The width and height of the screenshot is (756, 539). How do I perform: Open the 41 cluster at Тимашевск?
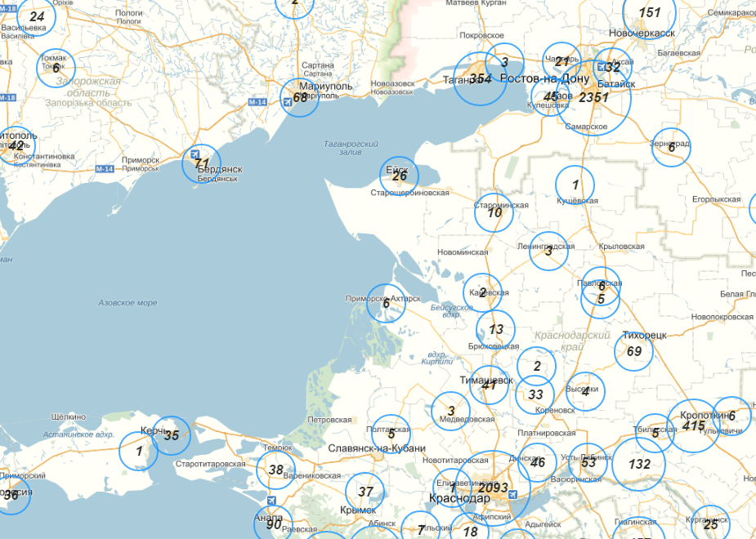(489, 385)
